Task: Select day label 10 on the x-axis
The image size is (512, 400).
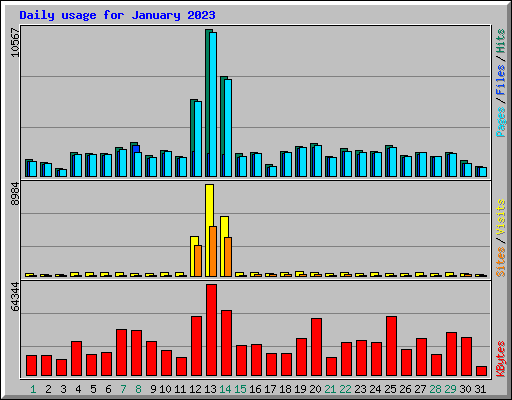Action: click(x=165, y=389)
